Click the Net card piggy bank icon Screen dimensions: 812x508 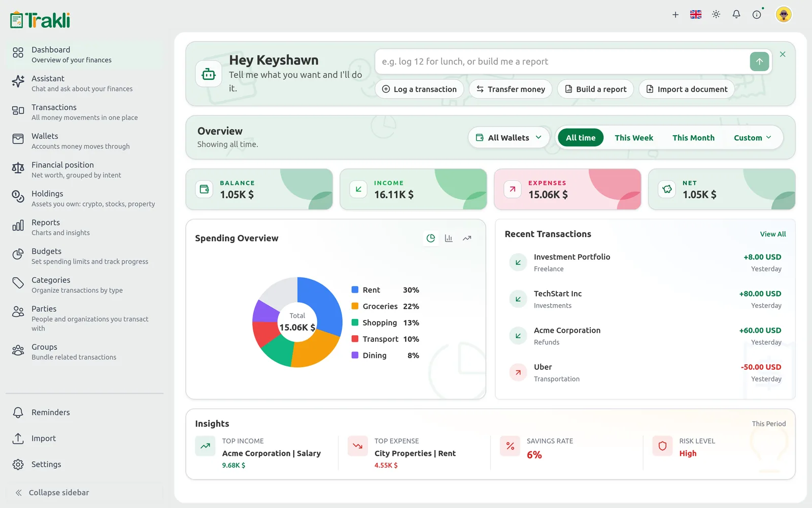click(x=667, y=189)
